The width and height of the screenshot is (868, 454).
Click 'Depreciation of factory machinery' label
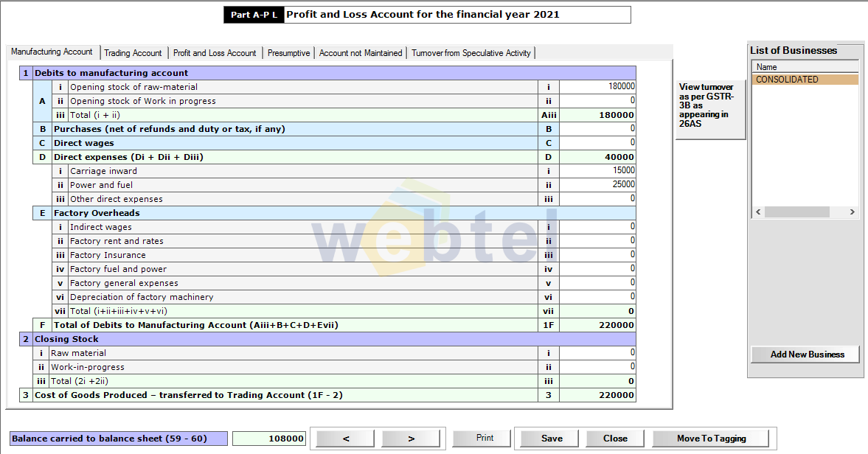pos(142,297)
